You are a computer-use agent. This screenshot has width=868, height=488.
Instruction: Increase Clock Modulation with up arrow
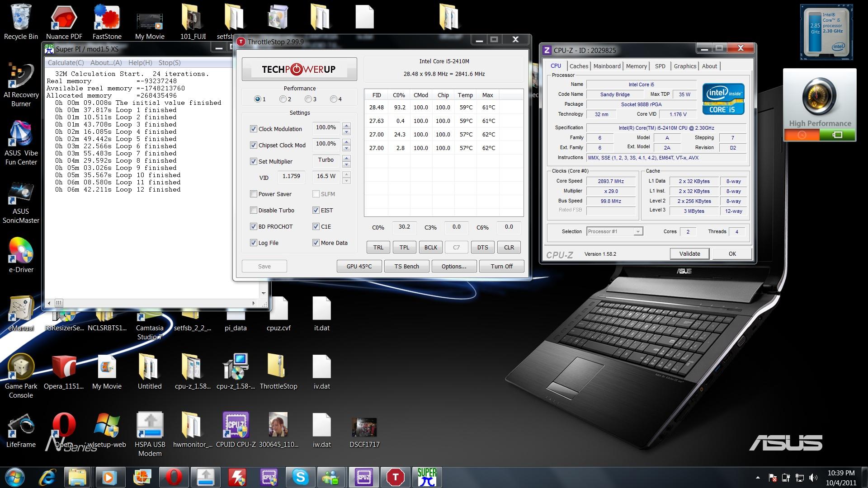(x=346, y=126)
